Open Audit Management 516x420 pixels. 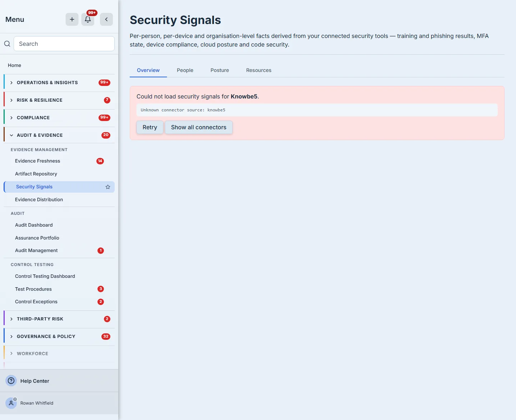pos(59,251)
